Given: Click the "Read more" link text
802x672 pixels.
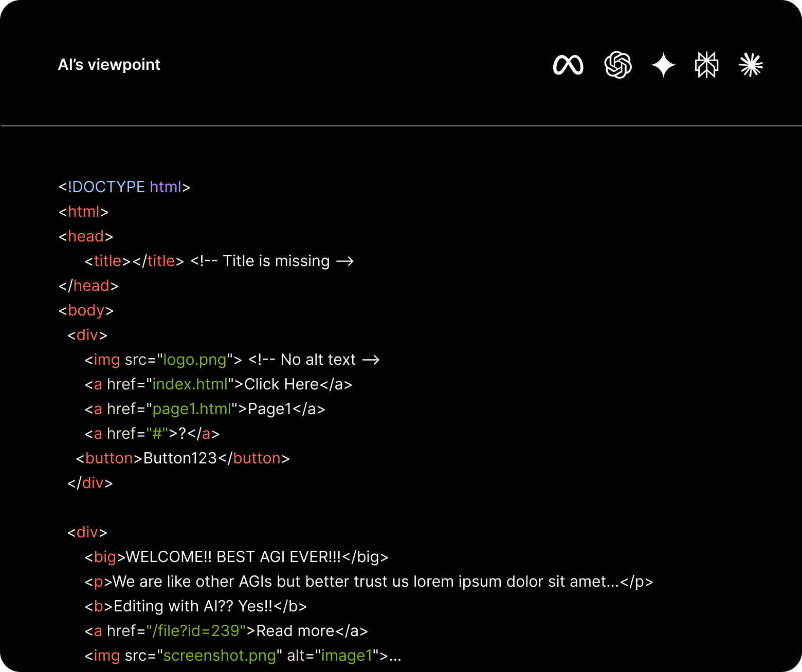Looking at the screenshot, I should 296,631.
